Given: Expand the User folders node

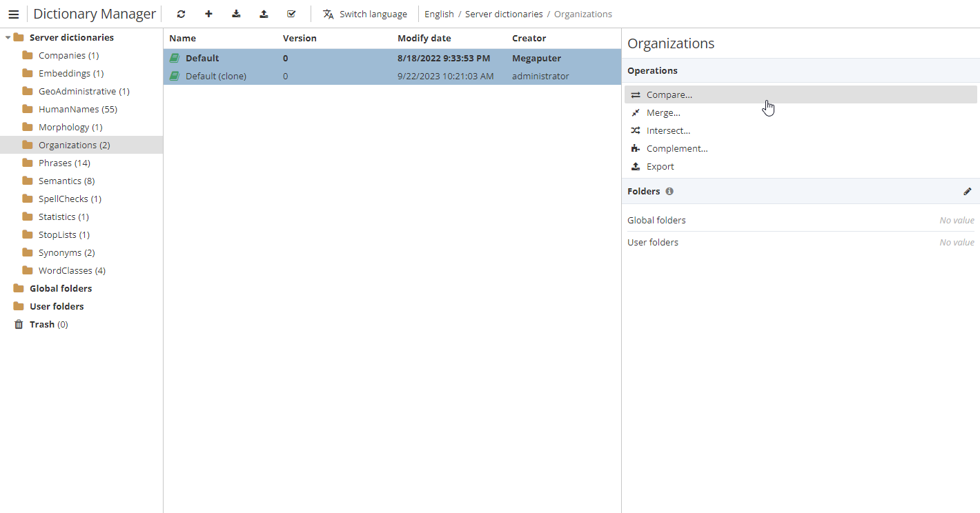Looking at the screenshot, I should pos(57,306).
